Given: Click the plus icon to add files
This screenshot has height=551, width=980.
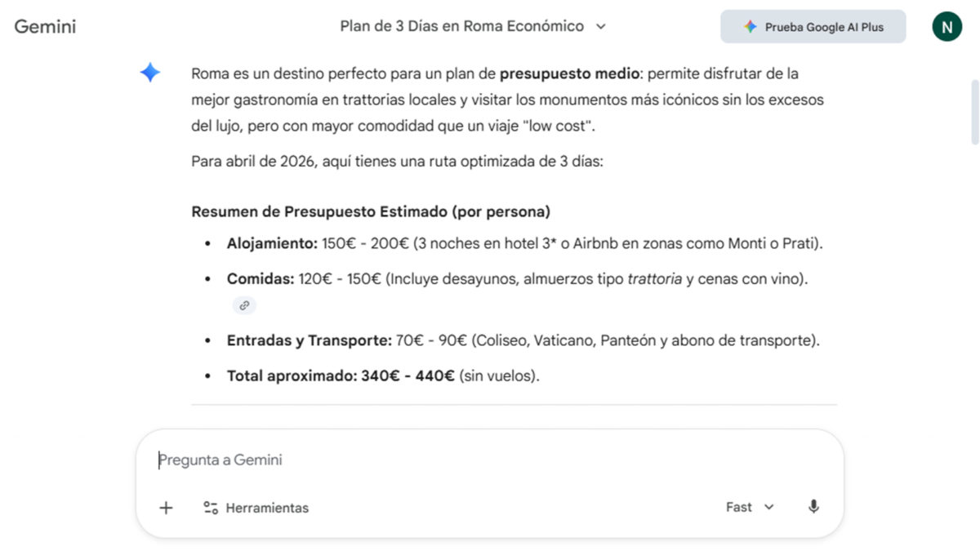Looking at the screenshot, I should tap(166, 508).
